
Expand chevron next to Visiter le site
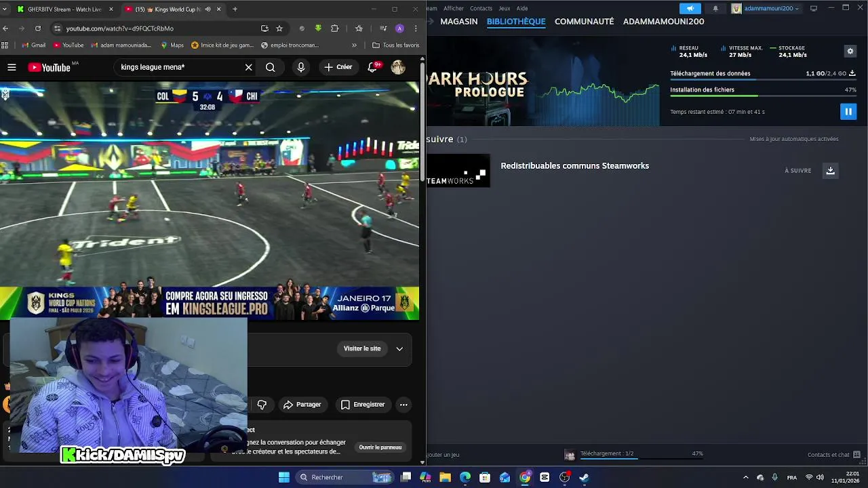(399, 348)
